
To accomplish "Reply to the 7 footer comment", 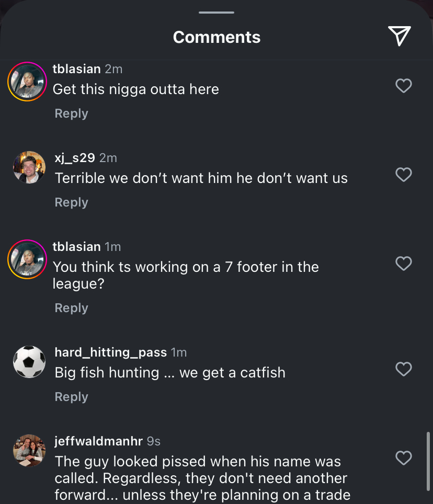I will coord(71,308).
